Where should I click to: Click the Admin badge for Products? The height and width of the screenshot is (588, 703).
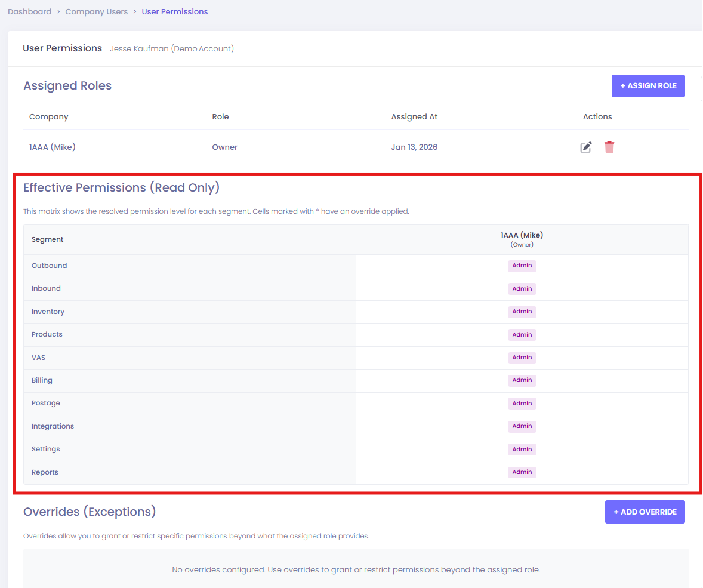(522, 335)
